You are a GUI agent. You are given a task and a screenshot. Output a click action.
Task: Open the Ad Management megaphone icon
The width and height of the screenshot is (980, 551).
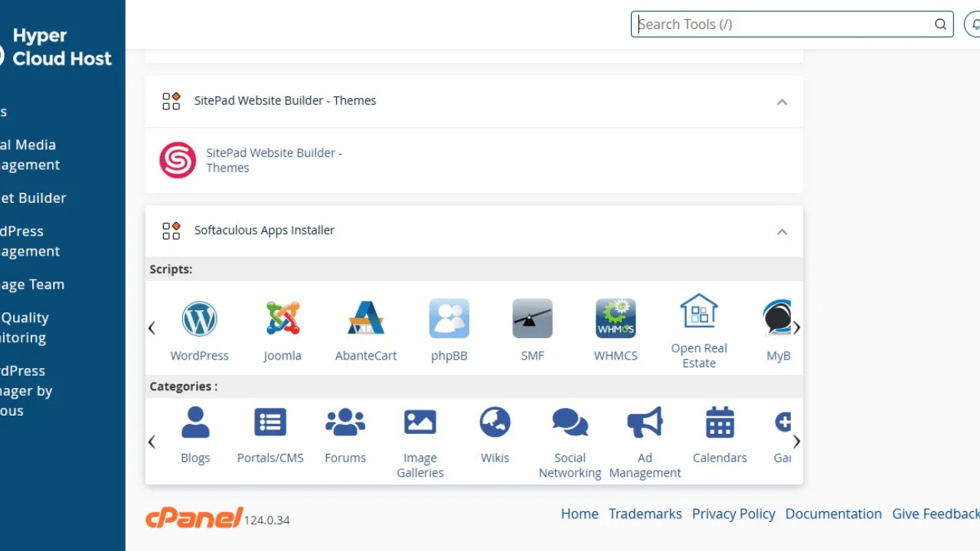point(645,422)
